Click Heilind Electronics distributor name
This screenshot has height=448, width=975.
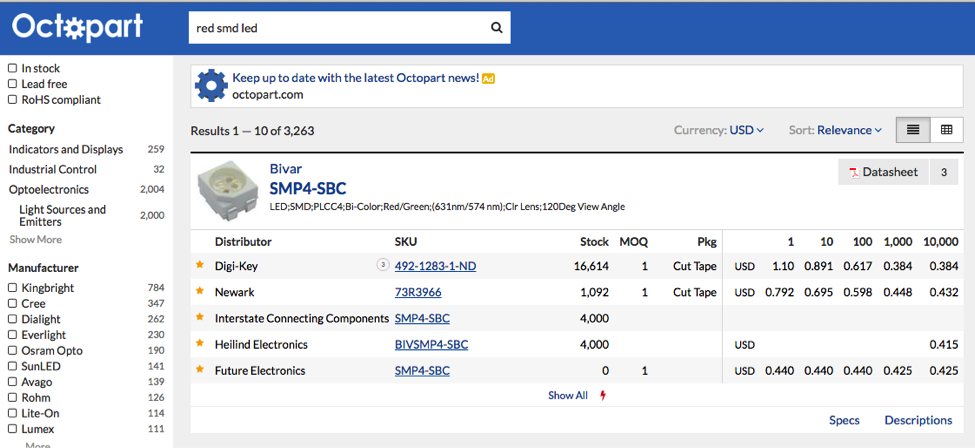pos(261,344)
